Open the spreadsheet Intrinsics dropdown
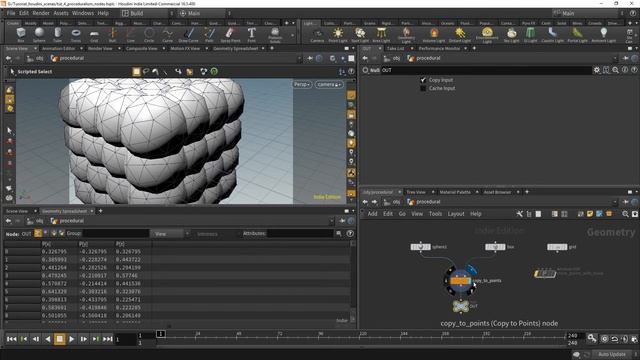This screenshot has width=640, height=360. (213, 234)
